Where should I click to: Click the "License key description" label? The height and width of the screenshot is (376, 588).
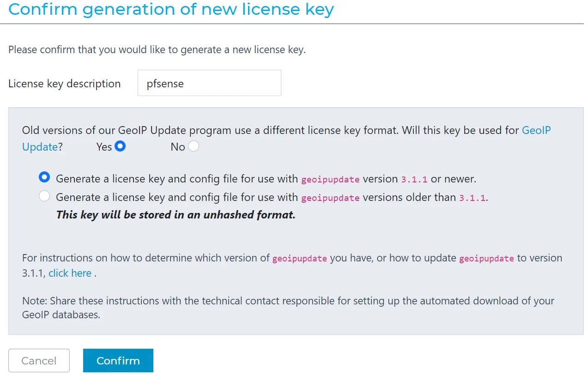click(64, 84)
